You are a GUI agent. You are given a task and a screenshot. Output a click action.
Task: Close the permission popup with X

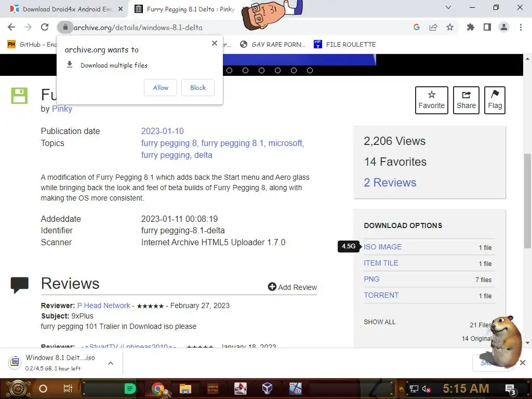215,43
